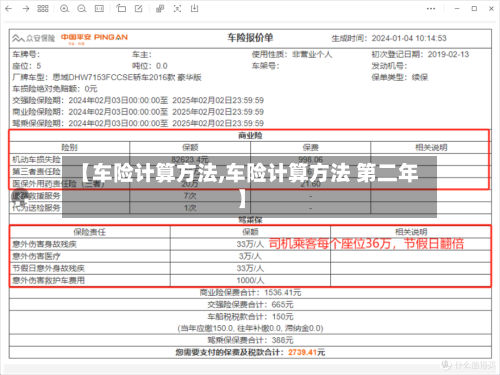500x375 pixels.
Task: Click the overlapping-squares toolbar icon
Action: (x=160, y=9)
